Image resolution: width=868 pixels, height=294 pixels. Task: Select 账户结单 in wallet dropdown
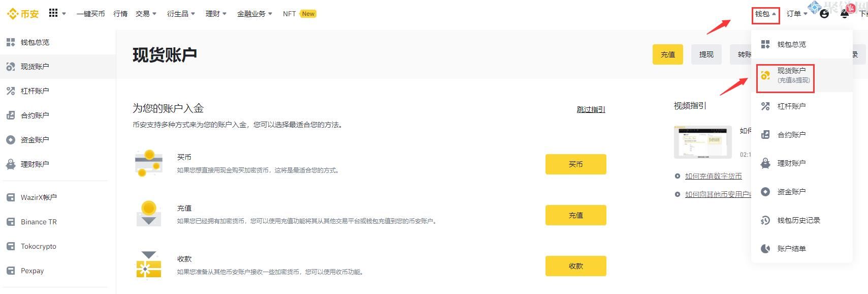801,249
